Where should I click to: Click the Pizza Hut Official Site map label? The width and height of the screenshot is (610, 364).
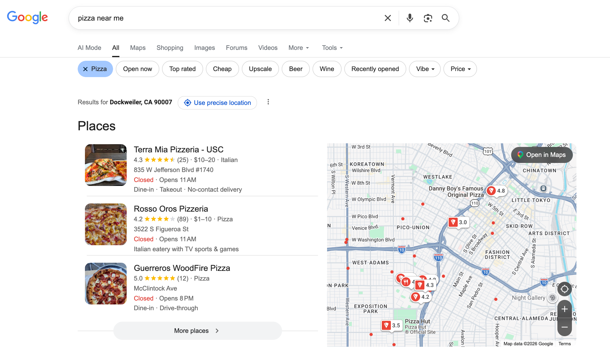(420, 327)
